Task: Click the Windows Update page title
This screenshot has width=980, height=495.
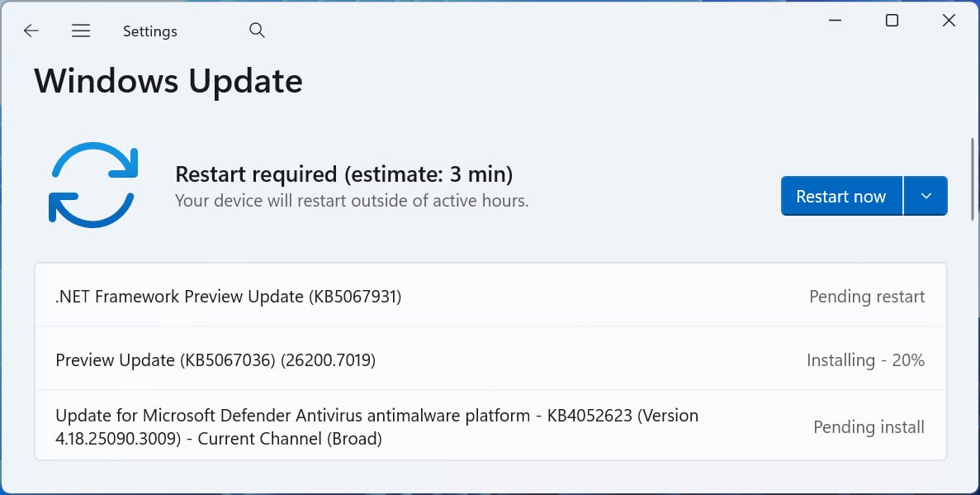Action: 168,80
